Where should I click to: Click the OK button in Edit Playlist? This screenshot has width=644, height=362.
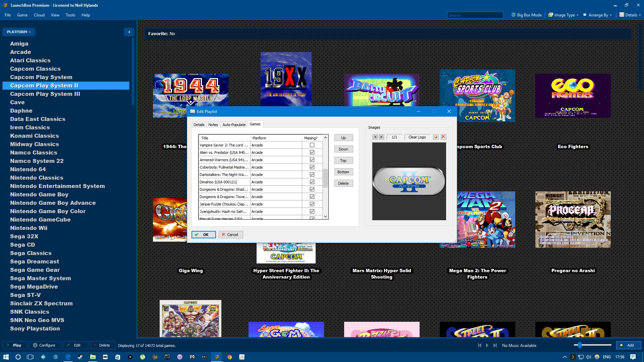(x=204, y=235)
